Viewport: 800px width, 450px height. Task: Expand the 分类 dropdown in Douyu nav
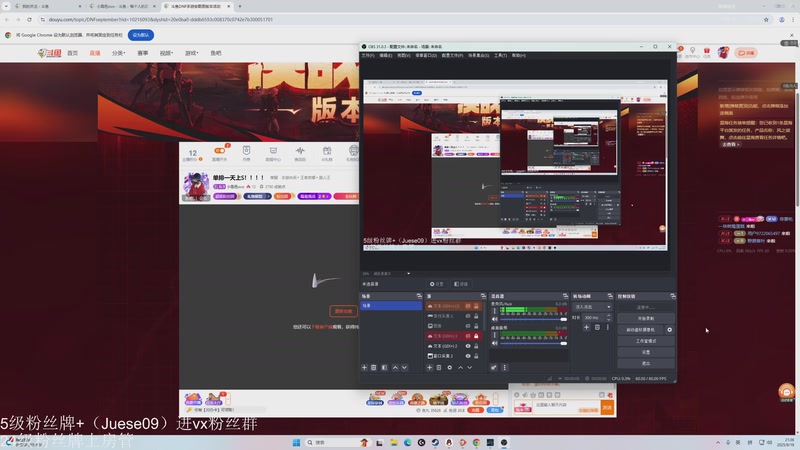(118, 53)
